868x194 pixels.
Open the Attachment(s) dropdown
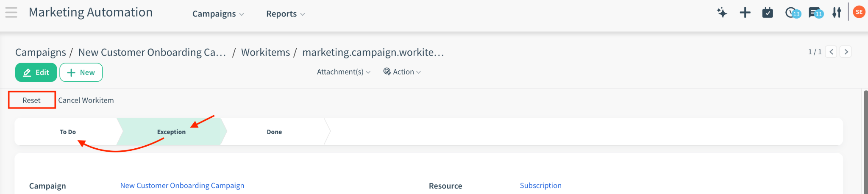point(344,72)
